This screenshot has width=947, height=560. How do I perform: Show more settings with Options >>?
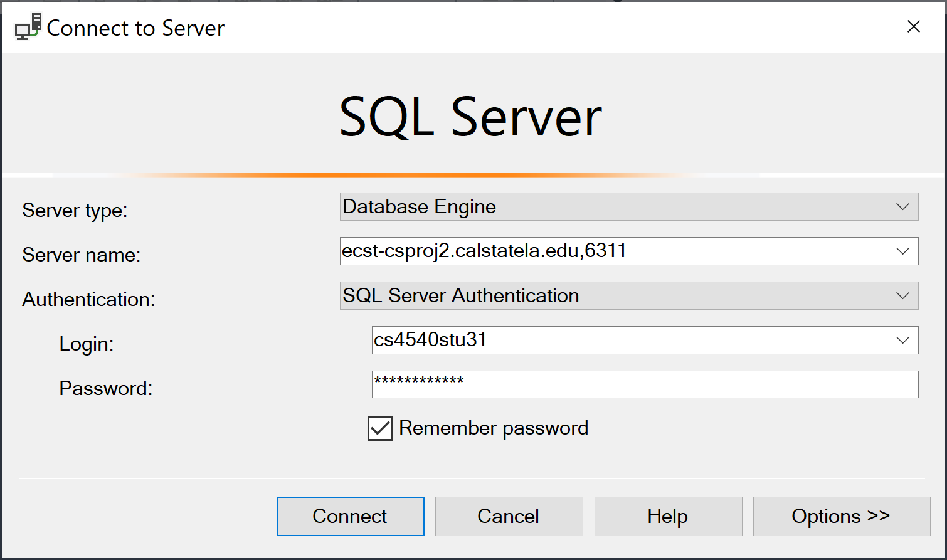pyautogui.click(x=841, y=516)
